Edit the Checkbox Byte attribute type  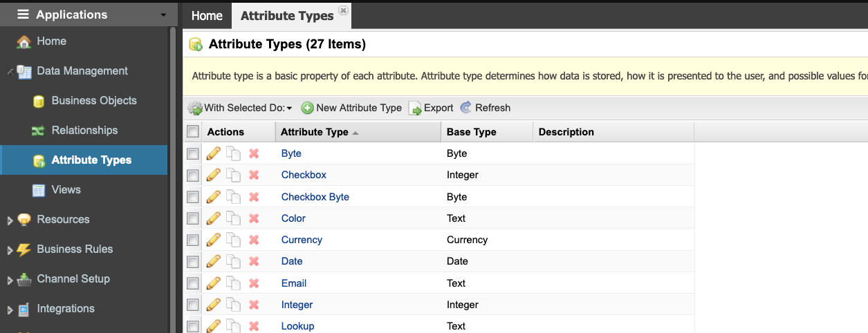click(x=214, y=197)
